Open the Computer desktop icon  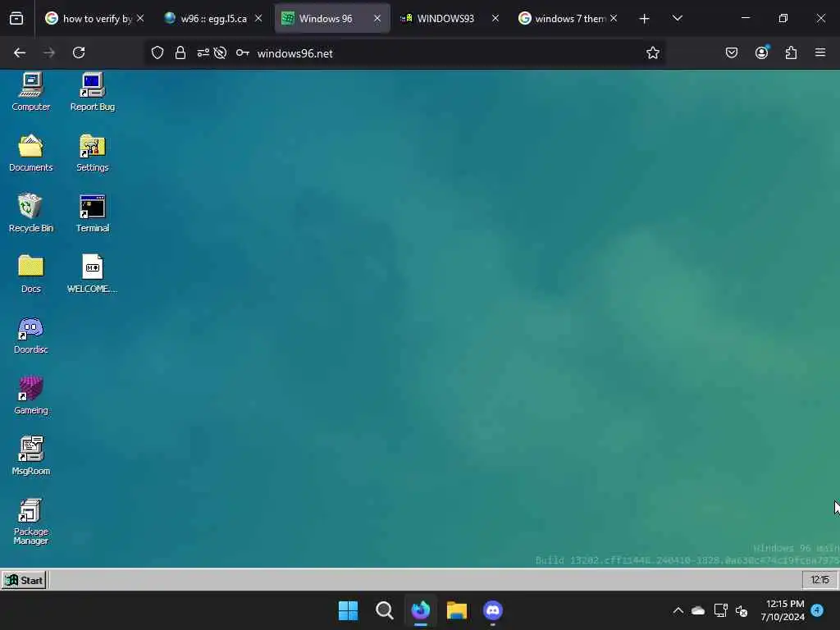coord(31,91)
